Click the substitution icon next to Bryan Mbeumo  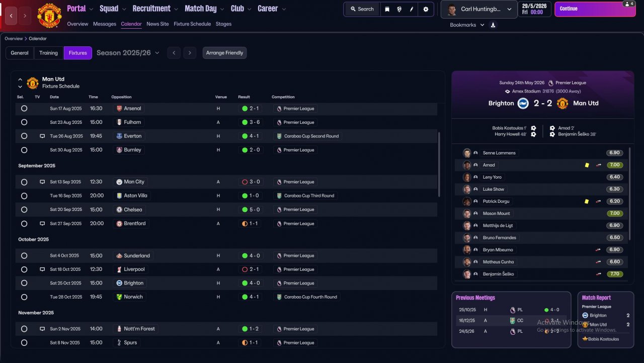click(599, 250)
